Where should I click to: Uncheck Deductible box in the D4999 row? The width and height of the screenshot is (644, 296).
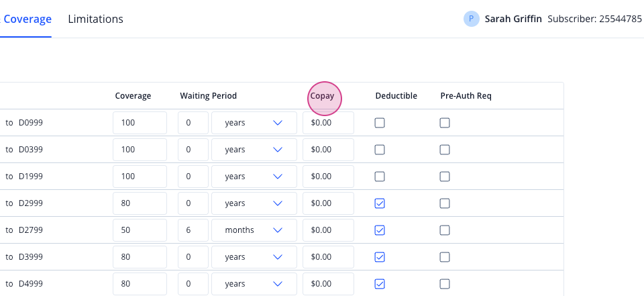click(380, 284)
